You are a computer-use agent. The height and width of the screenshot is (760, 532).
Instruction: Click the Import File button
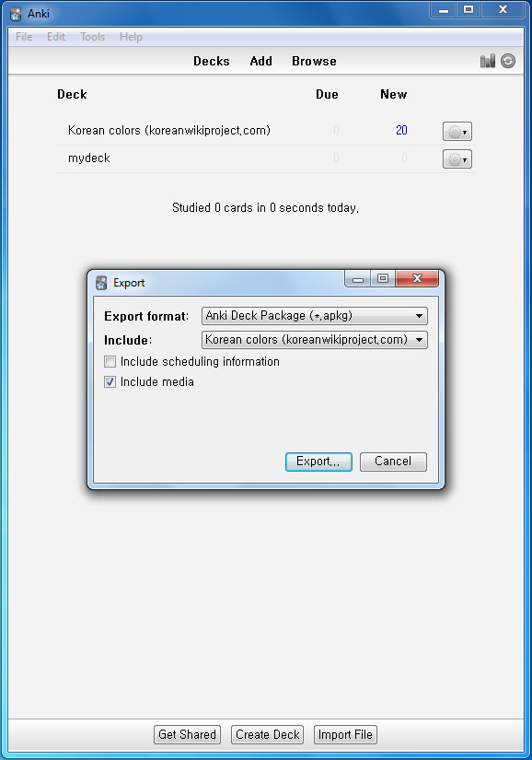pos(345,734)
